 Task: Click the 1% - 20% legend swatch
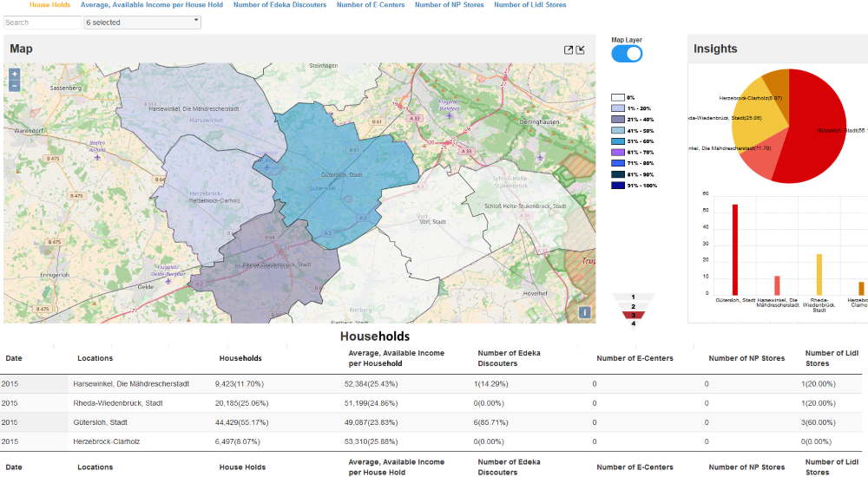618,108
